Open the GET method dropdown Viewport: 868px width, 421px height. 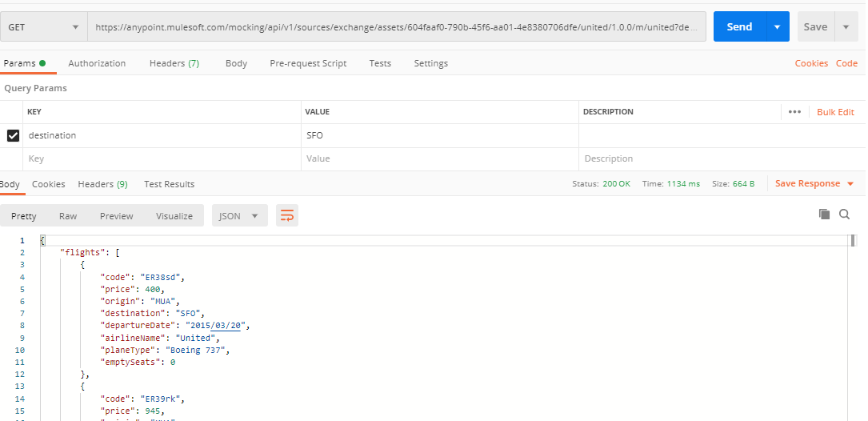44,27
